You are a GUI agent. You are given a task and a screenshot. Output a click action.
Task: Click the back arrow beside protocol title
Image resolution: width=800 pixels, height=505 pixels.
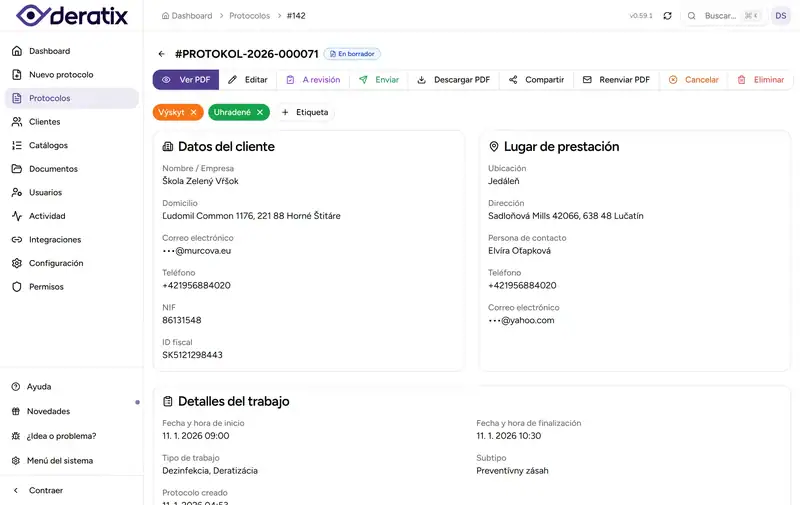point(161,54)
